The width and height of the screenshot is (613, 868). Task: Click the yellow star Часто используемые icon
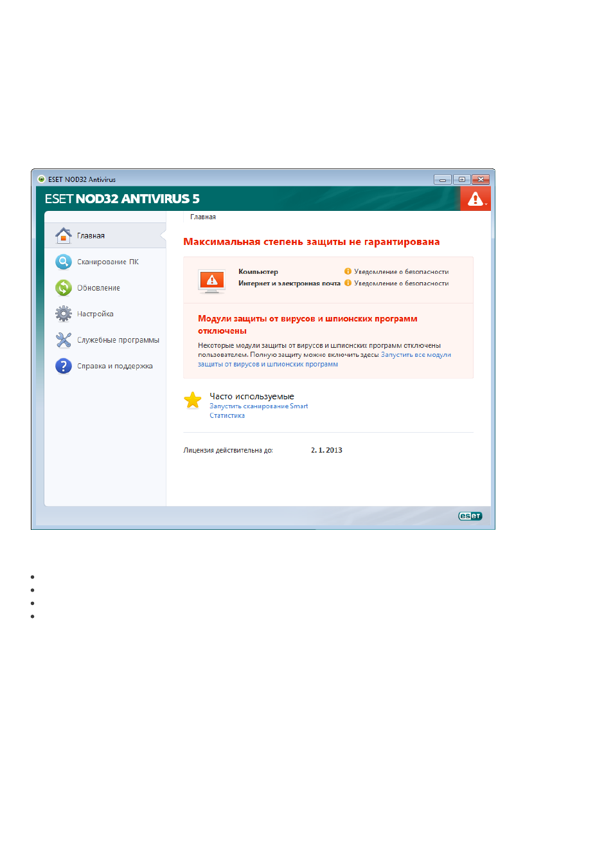click(193, 401)
